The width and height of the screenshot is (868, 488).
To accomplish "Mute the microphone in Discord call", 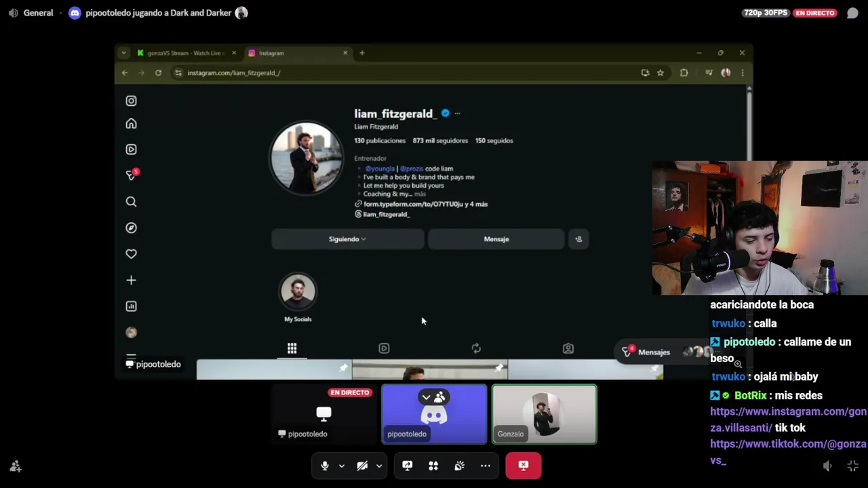I will 325,466.
